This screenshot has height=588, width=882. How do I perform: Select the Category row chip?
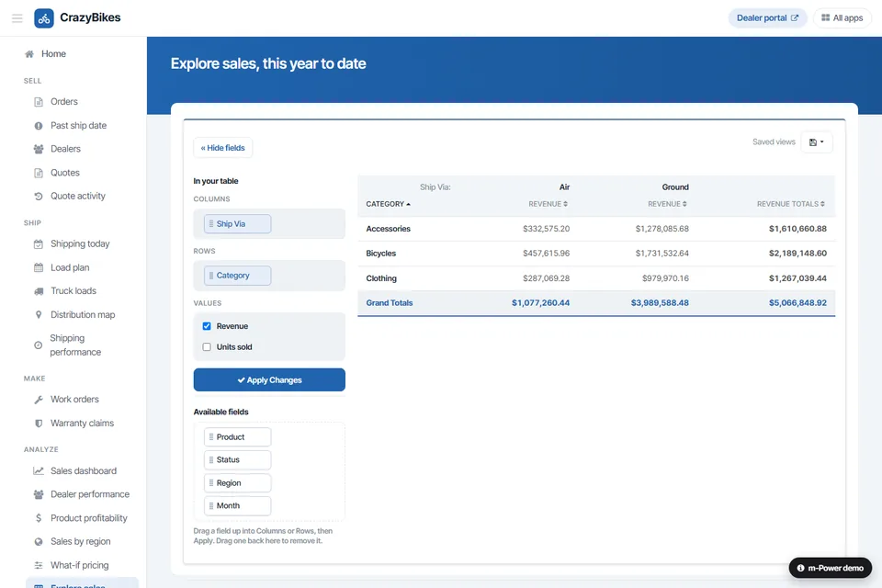(237, 276)
